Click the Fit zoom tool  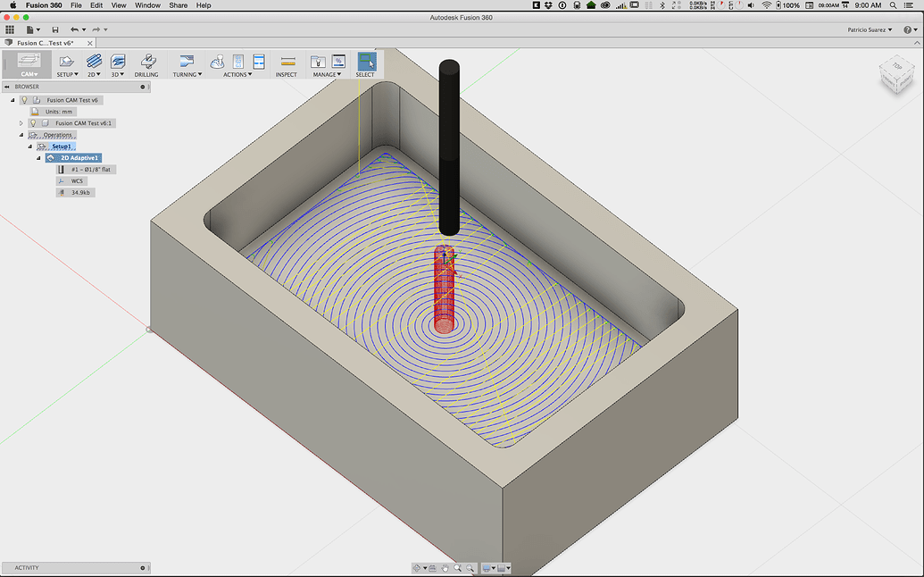[470, 568]
